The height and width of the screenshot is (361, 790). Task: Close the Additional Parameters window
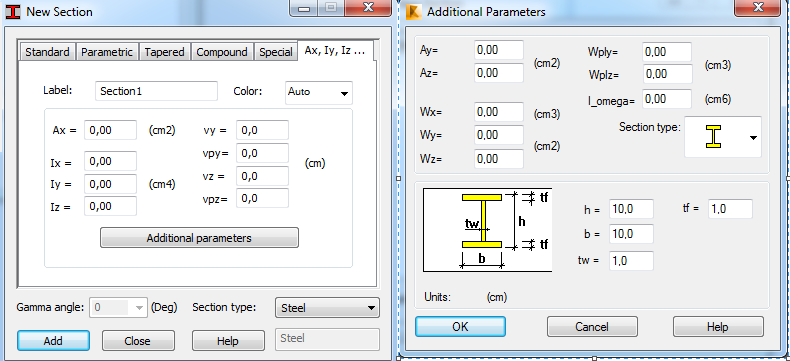click(x=758, y=7)
